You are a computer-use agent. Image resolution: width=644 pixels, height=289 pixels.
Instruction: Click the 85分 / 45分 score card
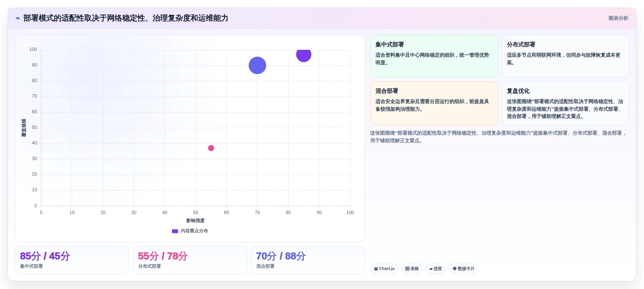pos(72,260)
